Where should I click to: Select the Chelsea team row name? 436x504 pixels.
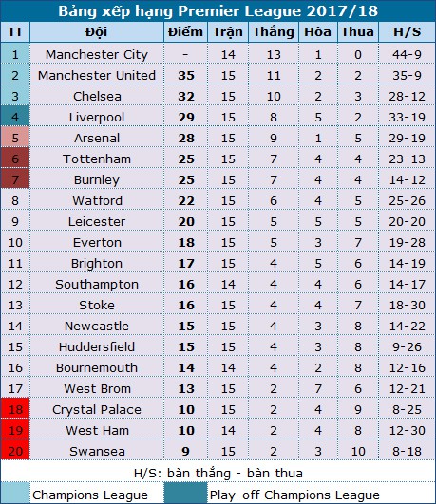(97, 96)
